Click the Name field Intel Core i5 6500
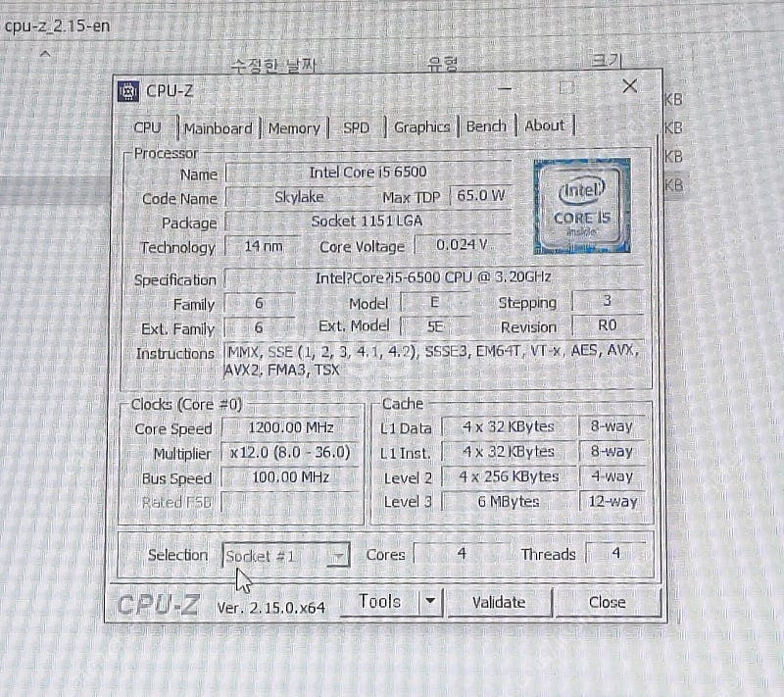 point(368,172)
